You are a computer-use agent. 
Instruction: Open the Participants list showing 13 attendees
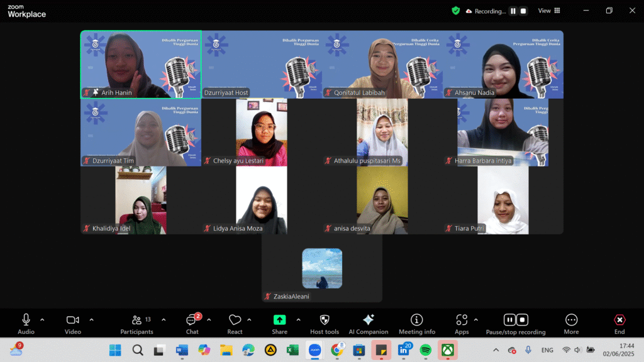coord(137,321)
